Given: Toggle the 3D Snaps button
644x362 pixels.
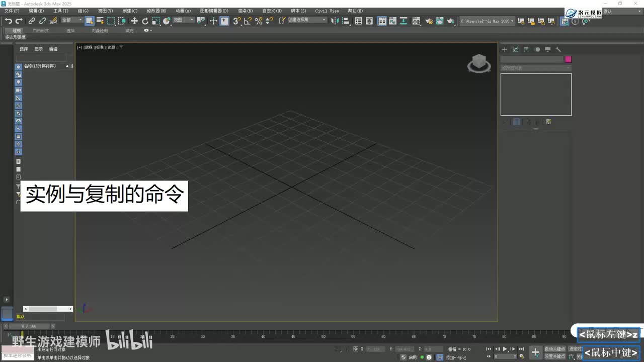Looking at the screenshot, I should (237, 21).
